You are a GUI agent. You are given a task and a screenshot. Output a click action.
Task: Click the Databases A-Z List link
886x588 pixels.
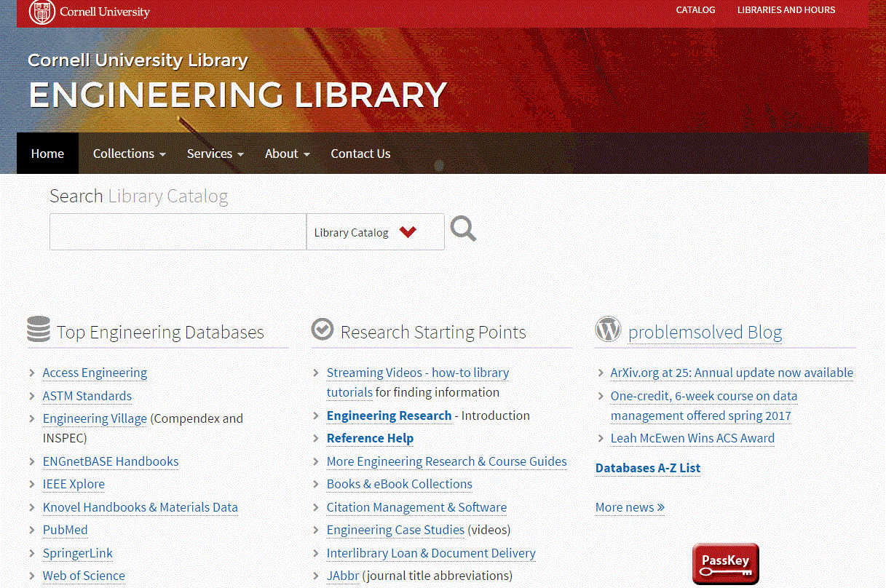(647, 468)
